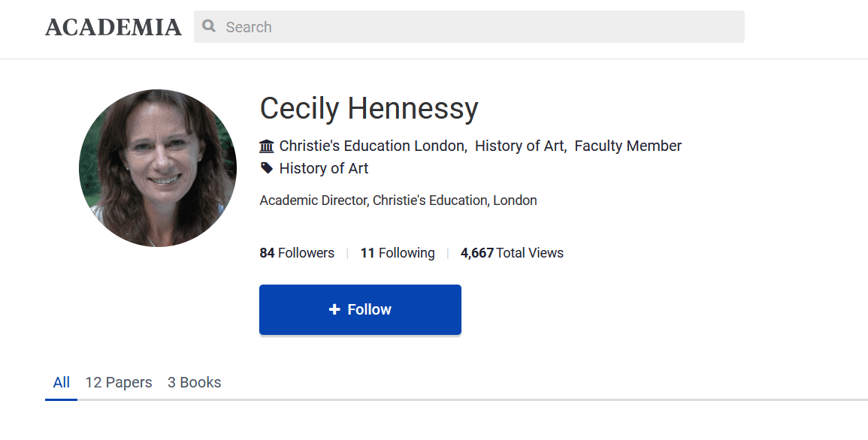Open the 12 Papers tab
868x440 pixels.
pos(119,382)
